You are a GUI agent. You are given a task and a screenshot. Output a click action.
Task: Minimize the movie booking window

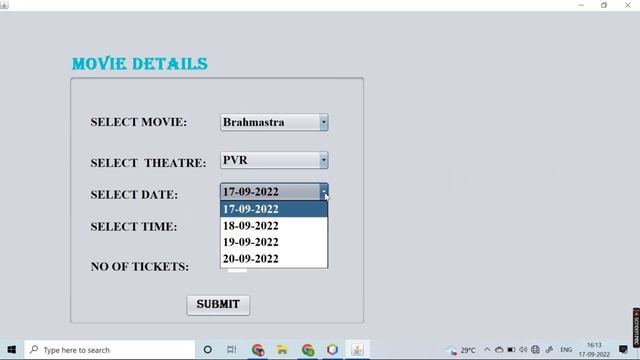point(581,5)
